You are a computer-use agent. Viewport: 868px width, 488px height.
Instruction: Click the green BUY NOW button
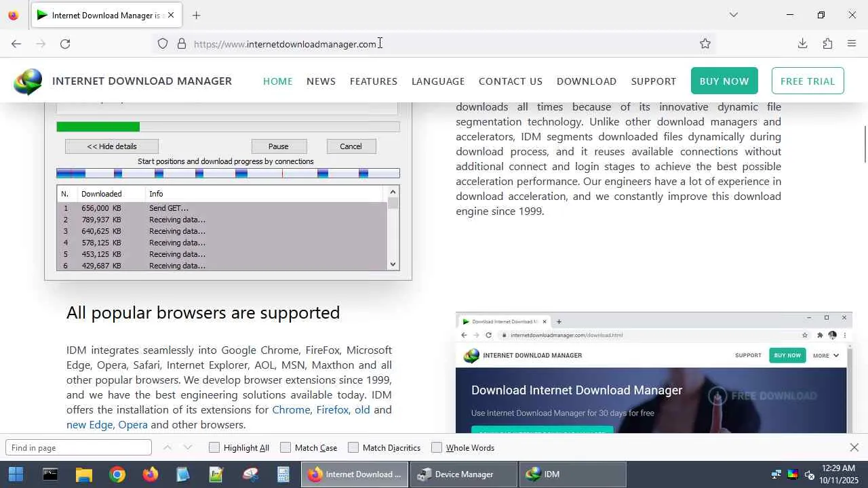pos(724,81)
